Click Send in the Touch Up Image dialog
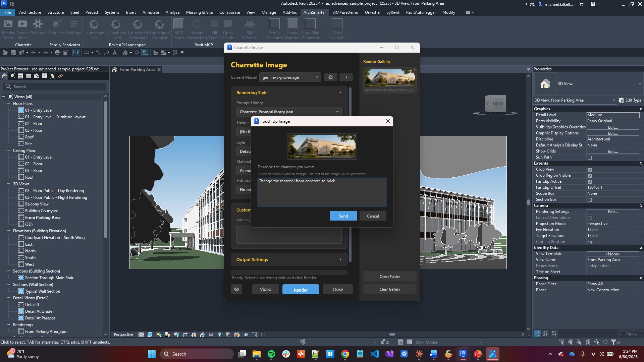The height and width of the screenshot is (362, 644). pyautogui.click(x=343, y=216)
